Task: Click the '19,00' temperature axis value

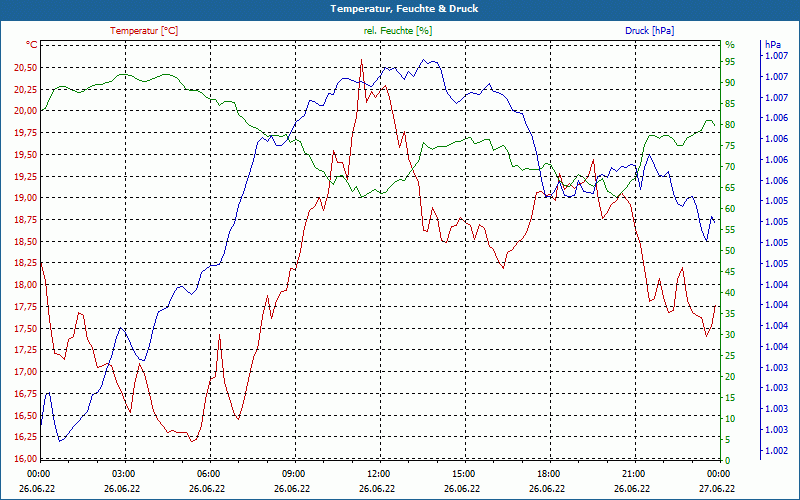Action: coord(25,198)
